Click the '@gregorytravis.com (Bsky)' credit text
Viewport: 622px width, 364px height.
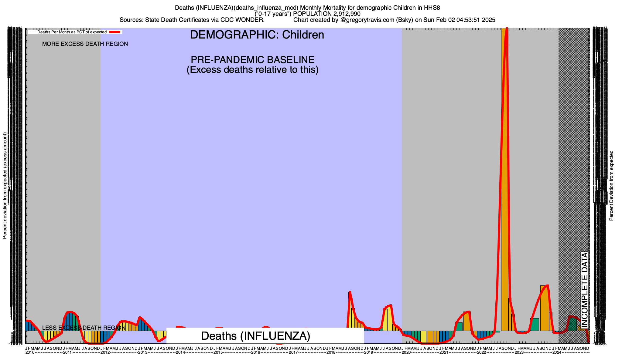pos(377,20)
